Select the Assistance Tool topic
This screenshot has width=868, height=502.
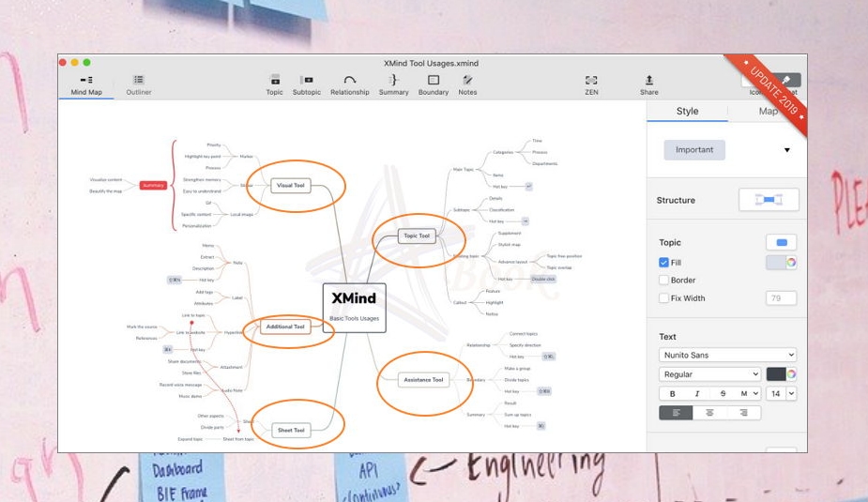point(423,380)
